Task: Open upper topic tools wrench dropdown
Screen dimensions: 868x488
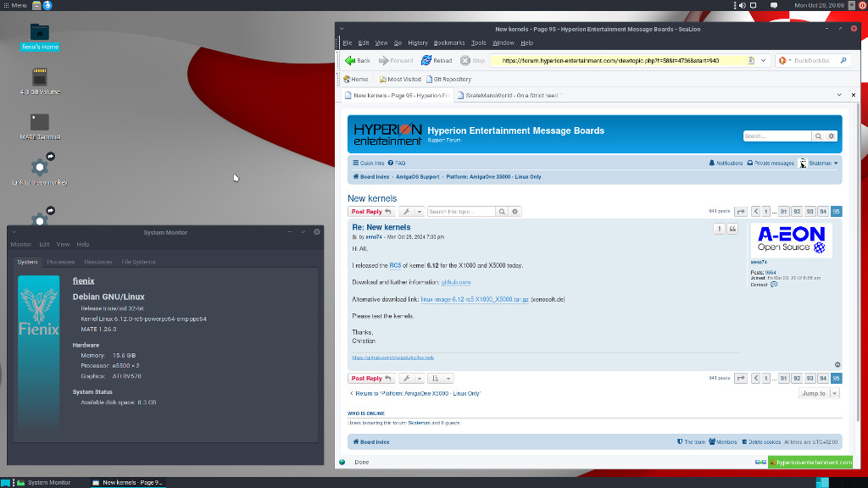Action: pyautogui.click(x=411, y=211)
